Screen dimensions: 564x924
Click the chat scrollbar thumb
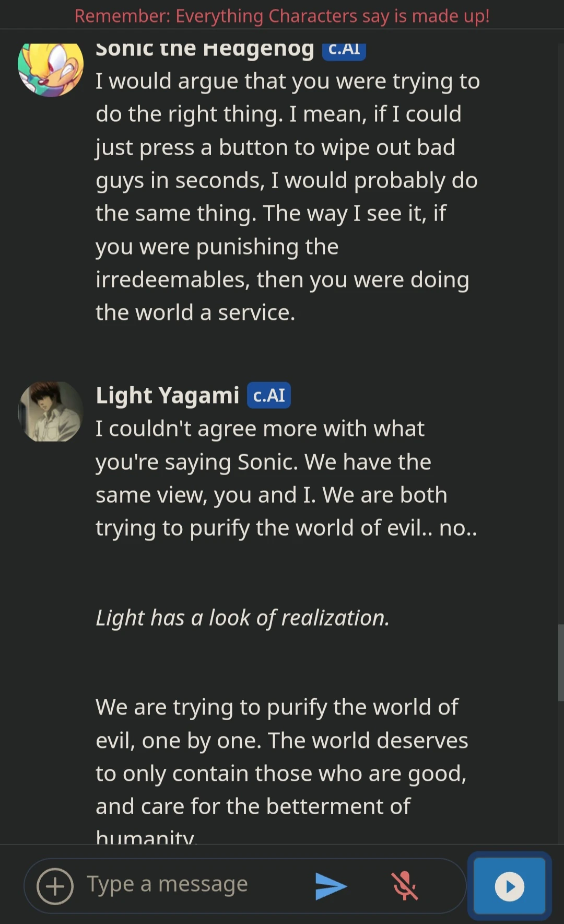pos(560,662)
